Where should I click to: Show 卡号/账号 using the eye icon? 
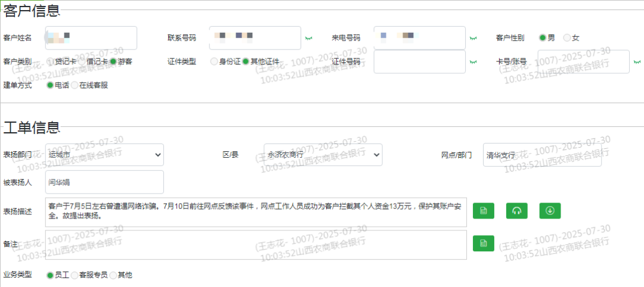[x=637, y=62]
